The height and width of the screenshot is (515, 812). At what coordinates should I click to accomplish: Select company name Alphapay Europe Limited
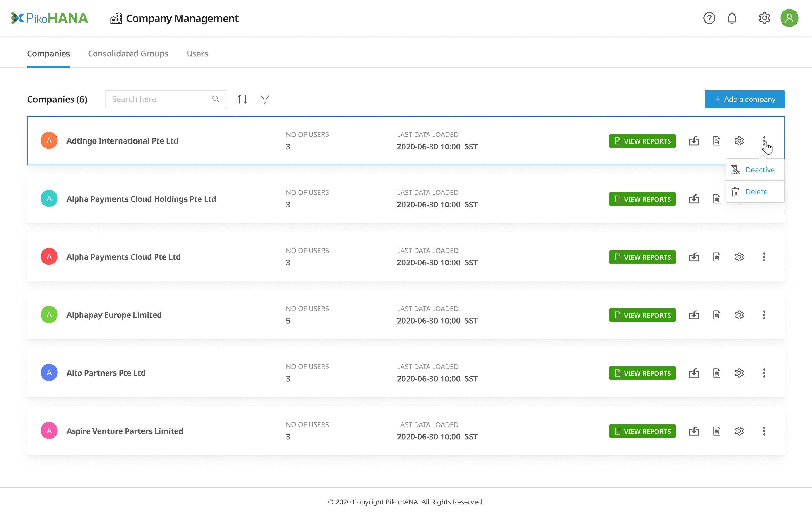pyautogui.click(x=114, y=315)
